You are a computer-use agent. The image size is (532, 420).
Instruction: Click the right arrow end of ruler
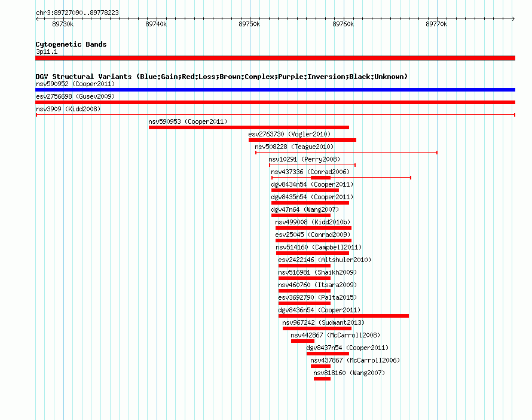click(513, 19)
